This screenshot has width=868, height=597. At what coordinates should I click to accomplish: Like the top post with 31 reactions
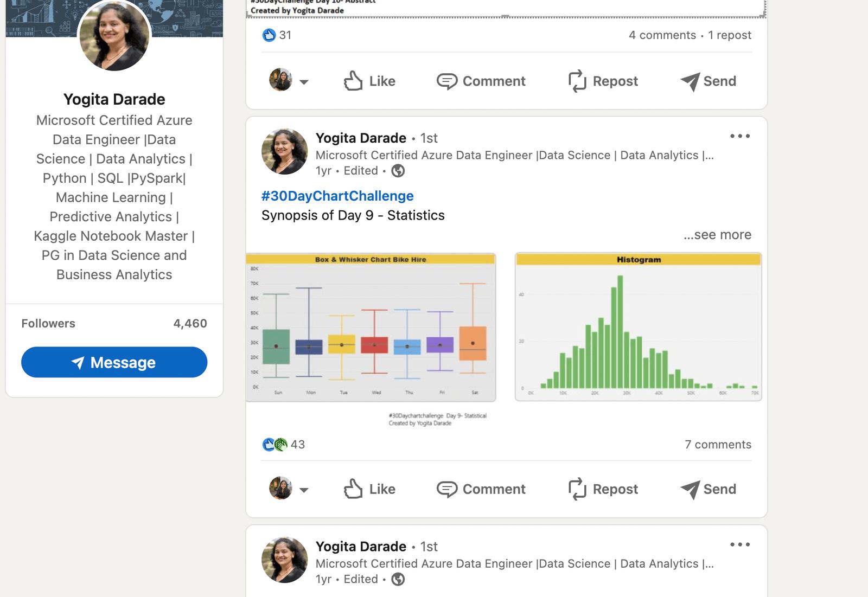[x=369, y=81]
